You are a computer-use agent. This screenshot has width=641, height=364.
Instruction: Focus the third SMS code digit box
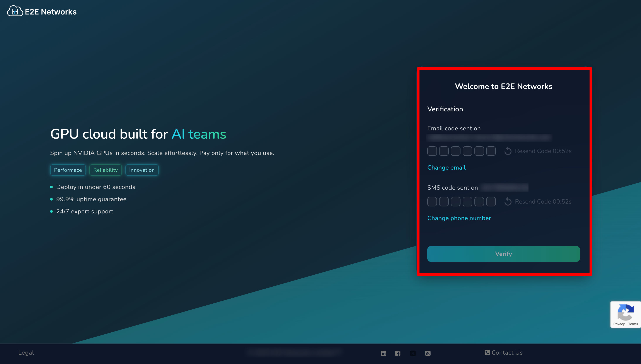(x=455, y=201)
